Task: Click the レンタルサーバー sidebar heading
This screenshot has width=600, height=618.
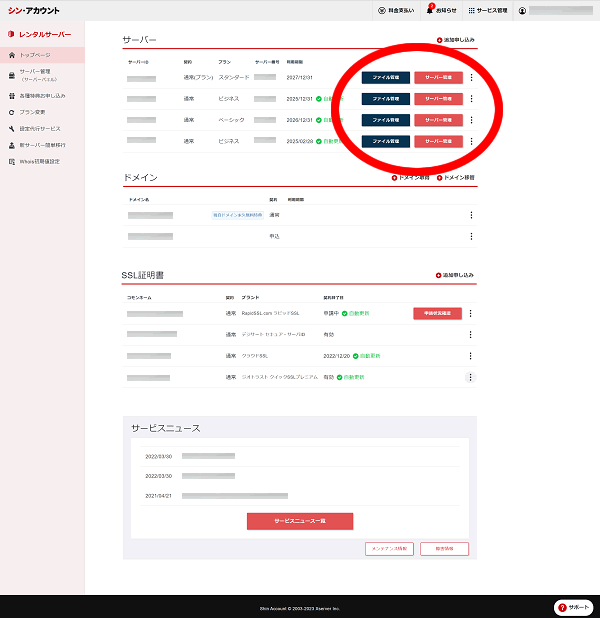Action: [39, 34]
